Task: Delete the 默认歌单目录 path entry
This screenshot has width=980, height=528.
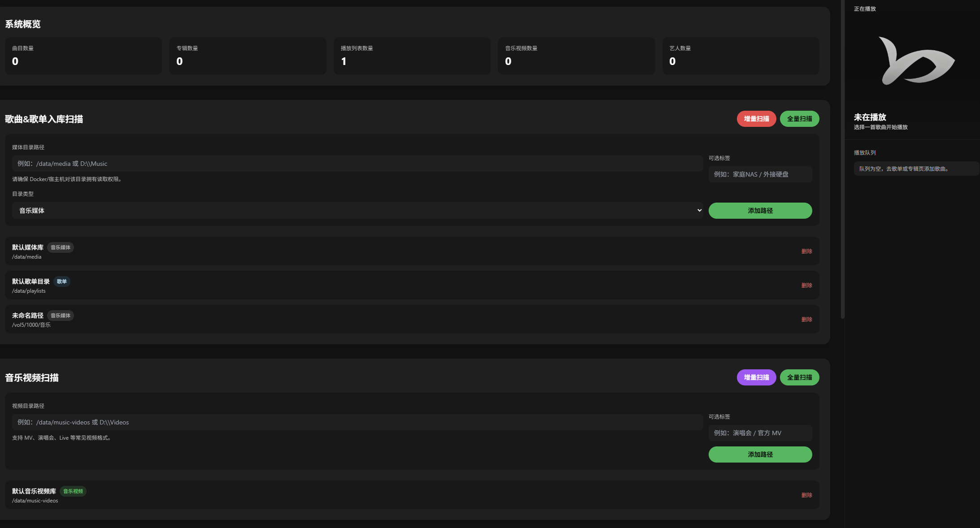Action: pyautogui.click(x=806, y=286)
